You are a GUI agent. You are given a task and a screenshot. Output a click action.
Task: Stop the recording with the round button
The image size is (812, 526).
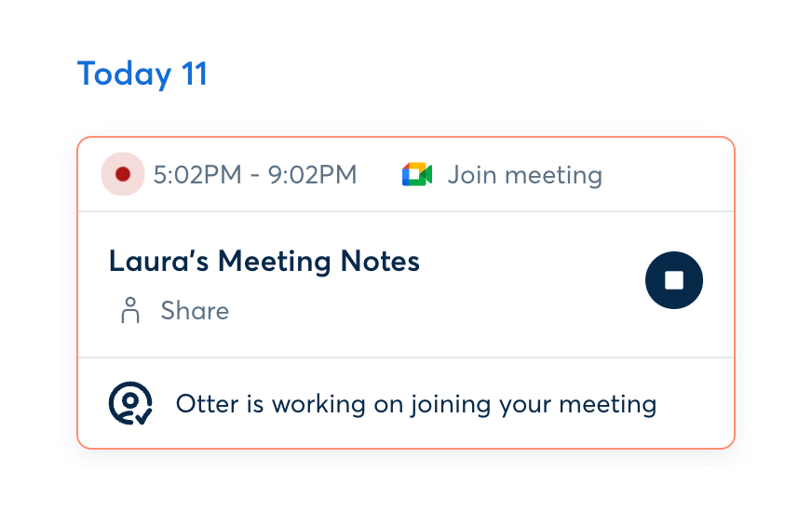tap(674, 280)
